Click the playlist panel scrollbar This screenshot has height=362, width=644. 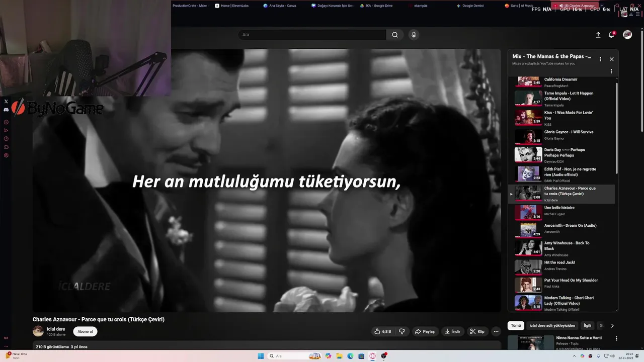coord(617,129)
